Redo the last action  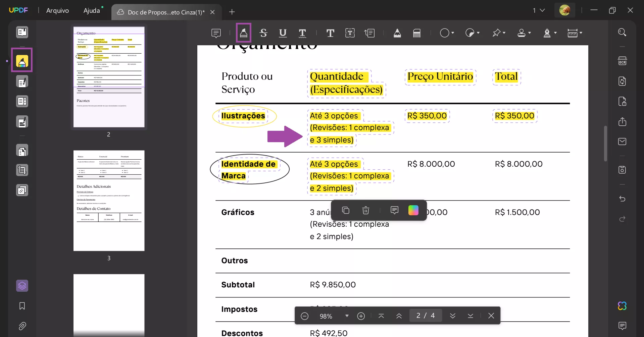[x=622, y=219]
